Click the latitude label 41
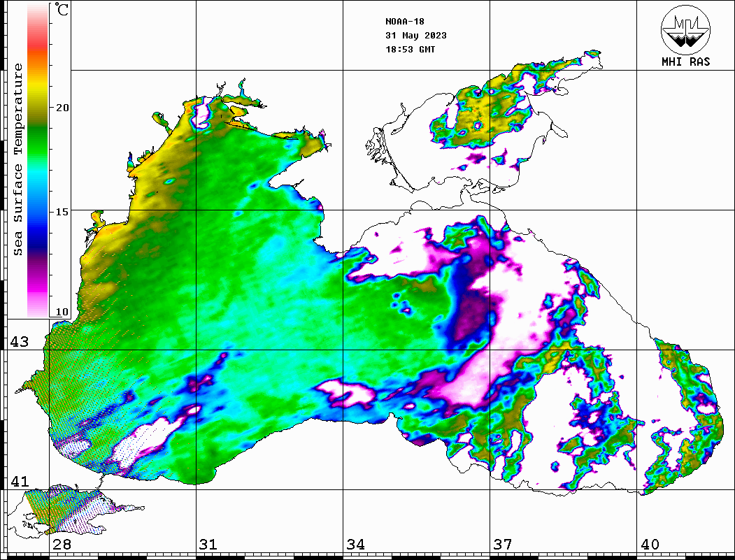The height and width of the screenshot is (560, 735). pos(20,481)
